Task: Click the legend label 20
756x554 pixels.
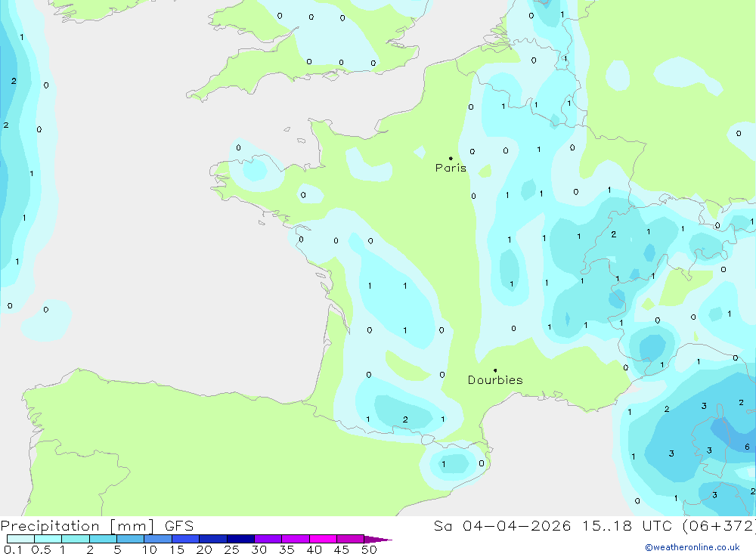Action: (204, 549)
